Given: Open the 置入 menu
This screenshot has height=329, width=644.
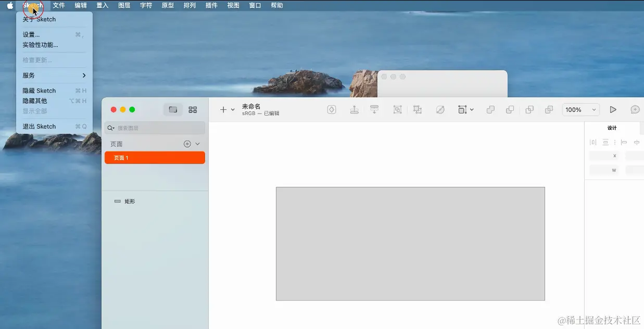Looking at the screenshot, I should (103, 5).
